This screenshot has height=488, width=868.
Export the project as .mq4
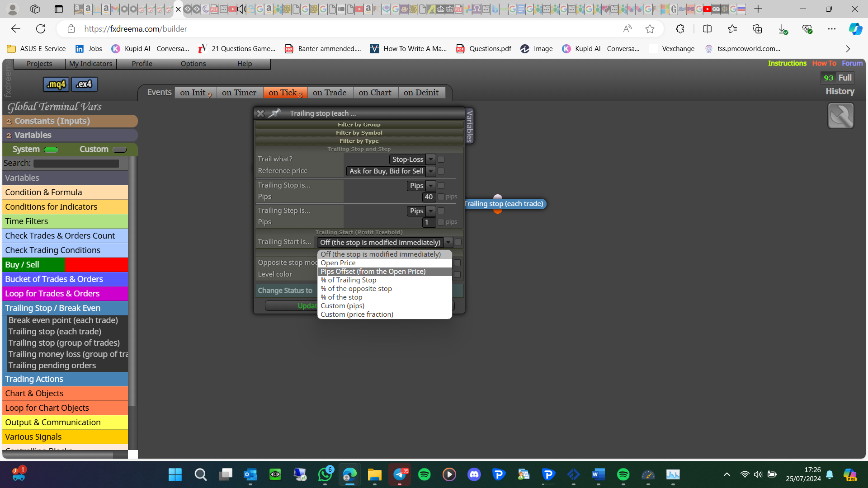tap(56, 84)
